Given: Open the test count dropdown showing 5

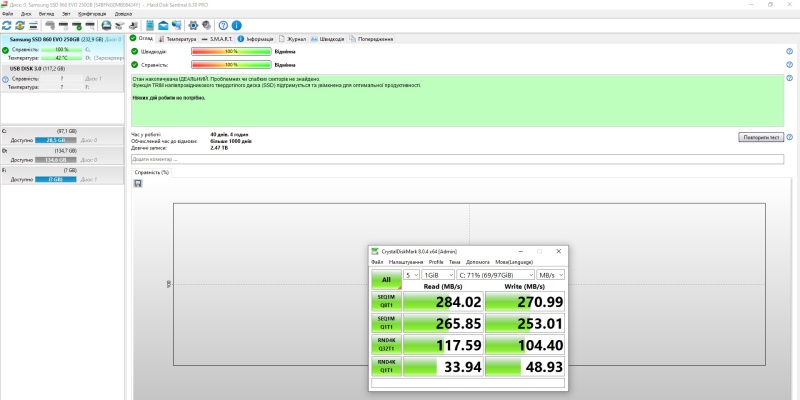Looking at the screenshot, I should point(411,274).
